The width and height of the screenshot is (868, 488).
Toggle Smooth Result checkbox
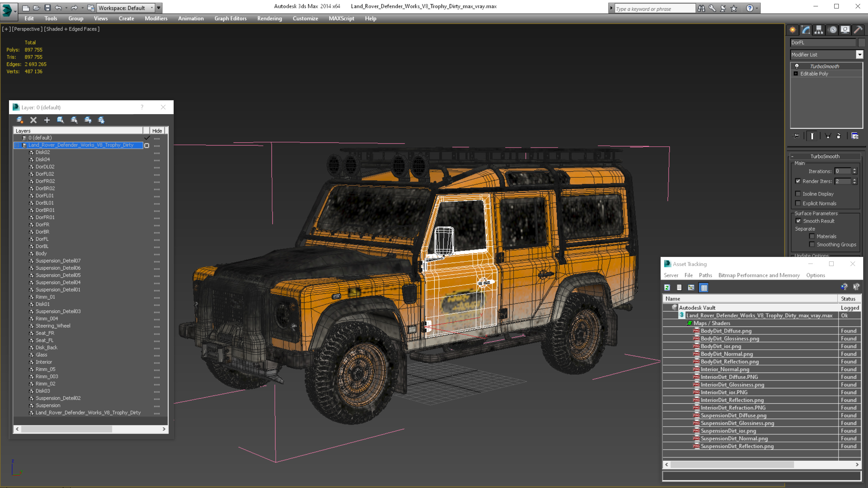[798, 221]
